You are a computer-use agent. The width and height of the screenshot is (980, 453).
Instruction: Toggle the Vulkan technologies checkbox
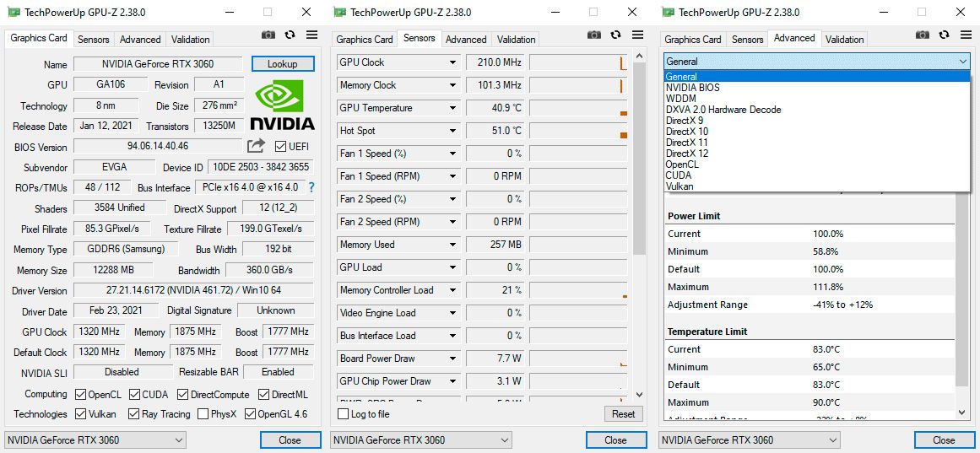80,413
